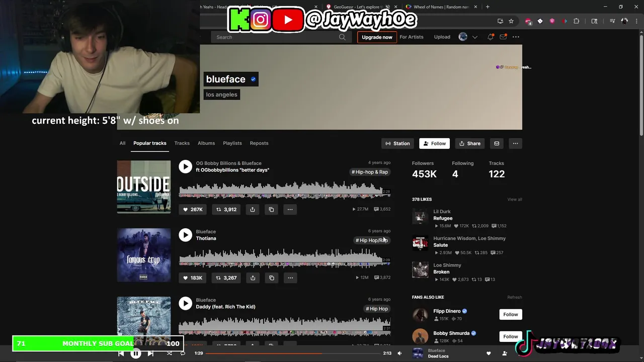Screen dimensions: 644x362
Task: Open the profile avatar menu
Action: tap(463, 37)
